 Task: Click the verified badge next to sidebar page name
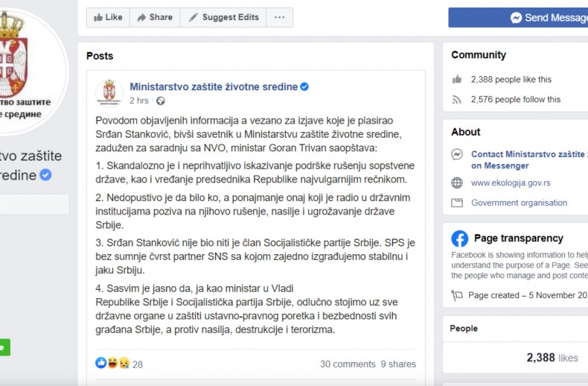pyautogui.click(x=45, y=175)
